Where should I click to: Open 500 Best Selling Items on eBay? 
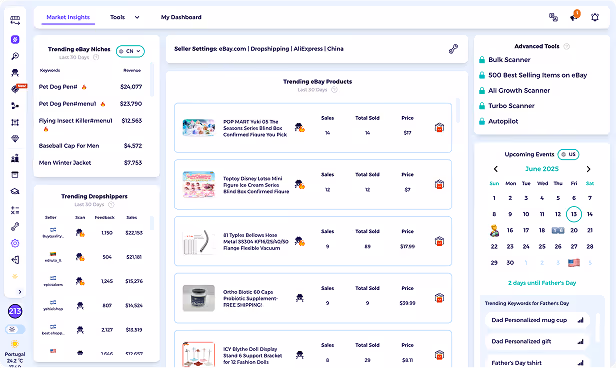tap(537, 75)
